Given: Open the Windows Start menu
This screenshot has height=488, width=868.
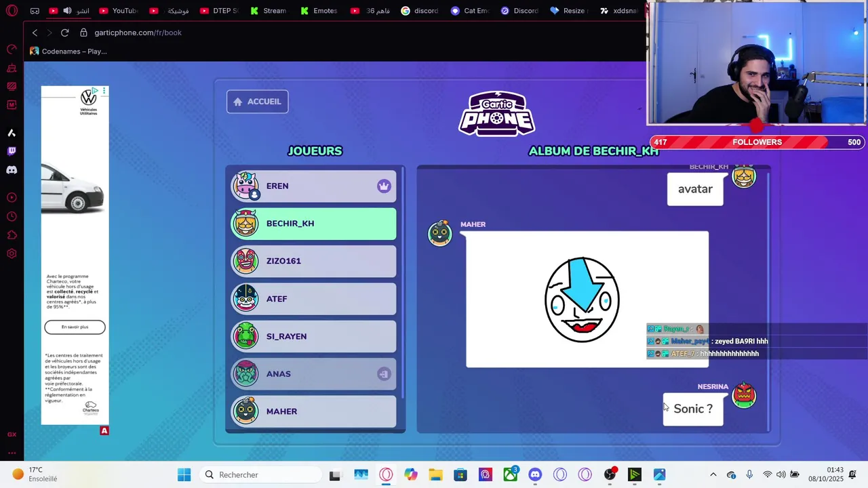Looking at the screenshot, I should pyautogui.click(x=184, y=474).
